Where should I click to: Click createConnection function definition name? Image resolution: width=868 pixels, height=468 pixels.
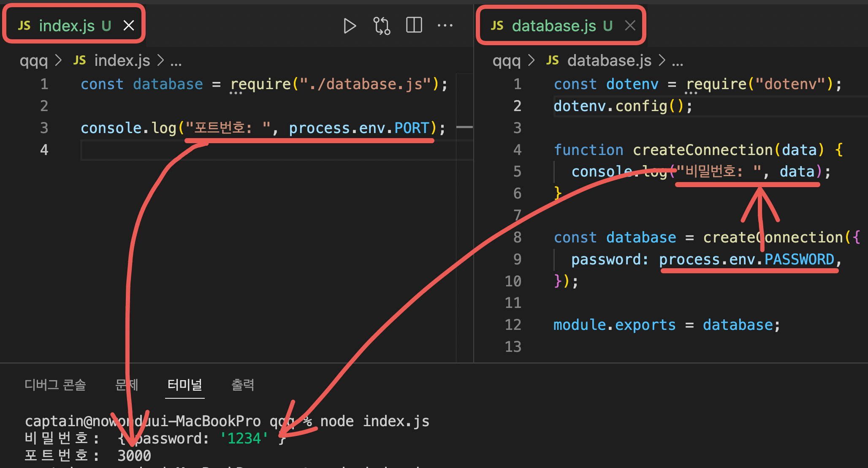(703, 150)
